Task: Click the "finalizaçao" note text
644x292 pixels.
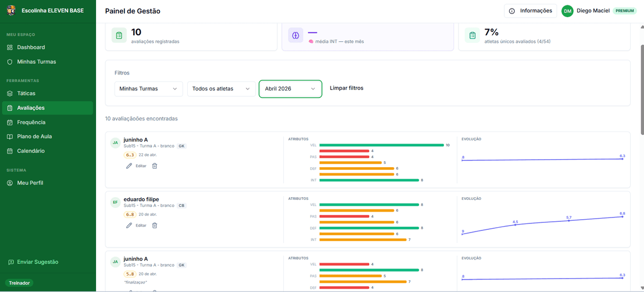Action: (135, 282)
